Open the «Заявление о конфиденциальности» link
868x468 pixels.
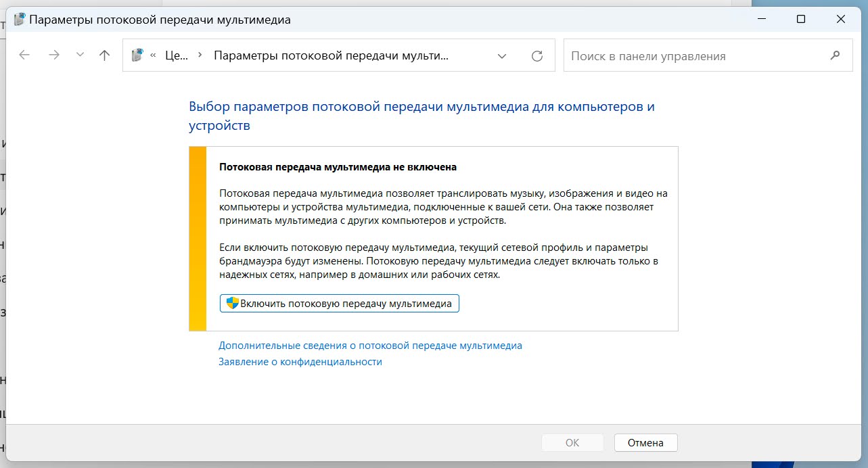pyautogui.click(x=300, y=361)
